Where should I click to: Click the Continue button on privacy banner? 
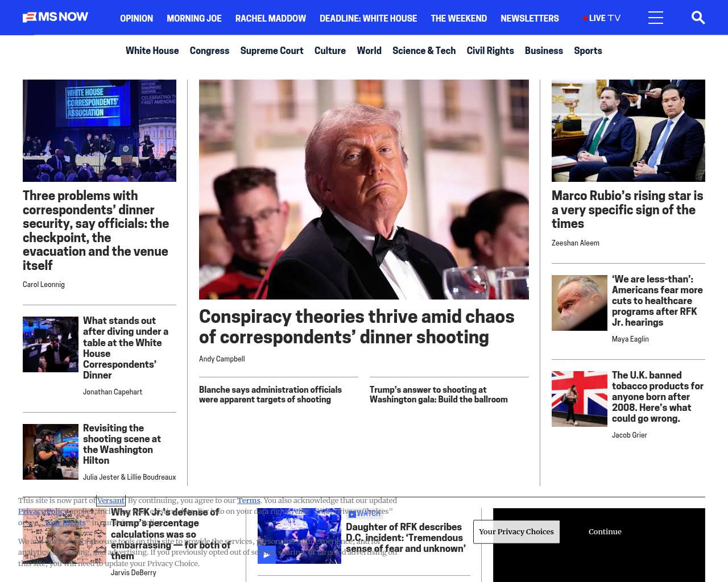click(605, 532)
